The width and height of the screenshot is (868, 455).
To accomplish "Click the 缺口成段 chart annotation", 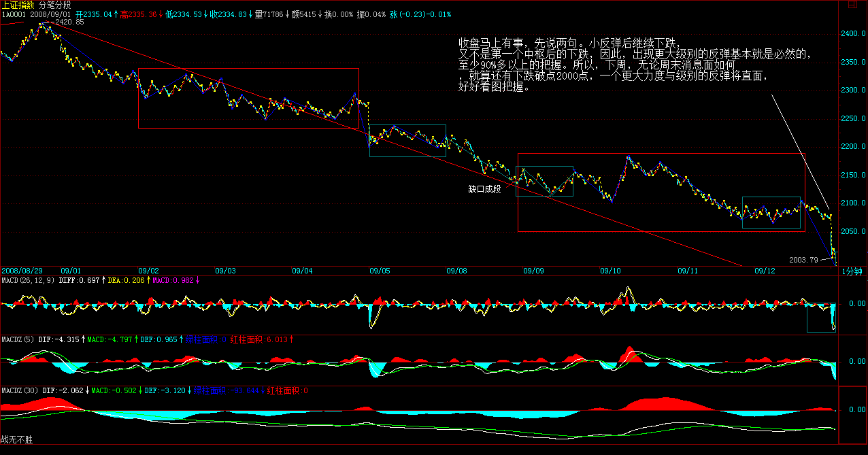I will (x=484, y=189).
